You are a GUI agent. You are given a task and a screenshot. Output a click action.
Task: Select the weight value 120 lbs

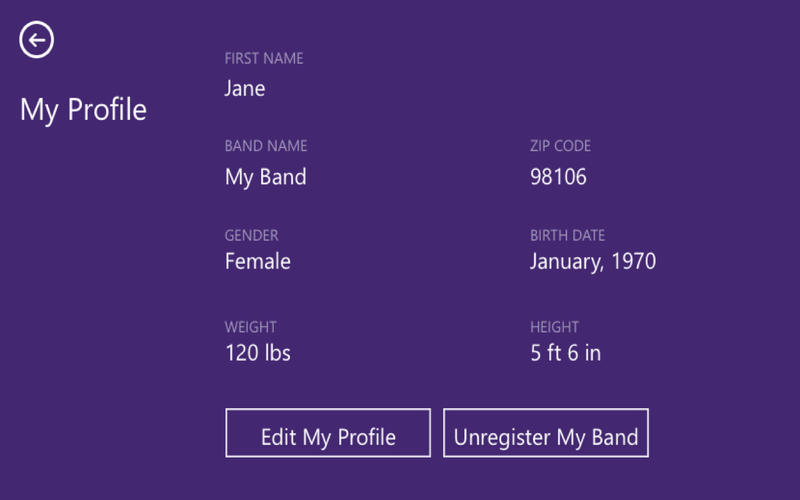pos(258,353)
